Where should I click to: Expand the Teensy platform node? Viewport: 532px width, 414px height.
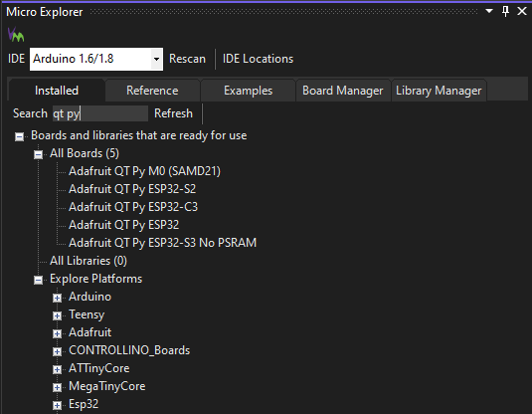pos(57,316)
